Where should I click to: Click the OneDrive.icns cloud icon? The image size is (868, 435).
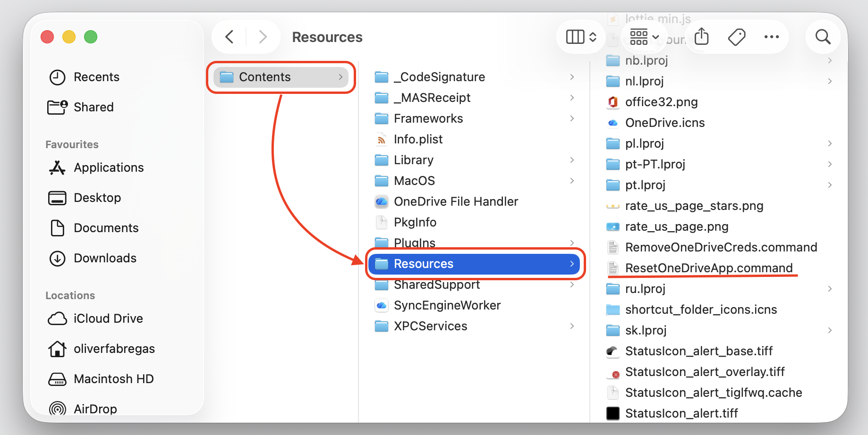(613, 123)
